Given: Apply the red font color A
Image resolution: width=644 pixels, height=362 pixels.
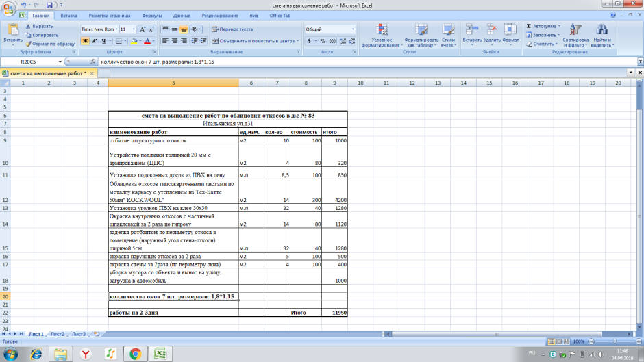Looking at the screenshot, I should tap(147, 41).
